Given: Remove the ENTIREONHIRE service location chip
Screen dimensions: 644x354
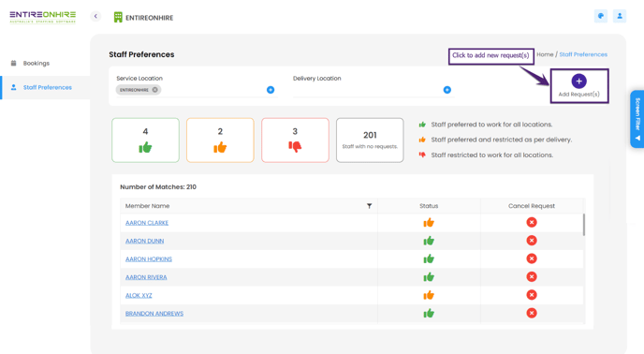Looking at the screenshot, I should (x=154, y=90).
